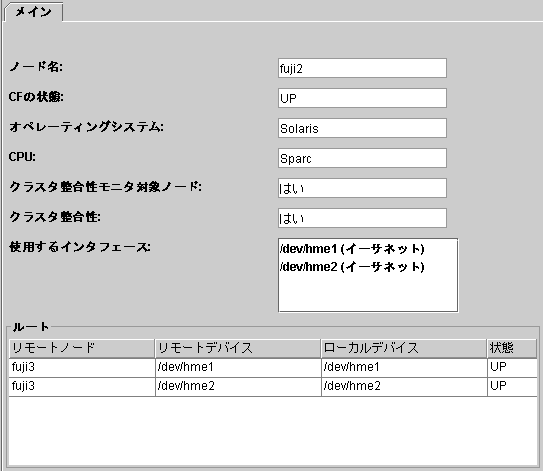This screenshot has width=543, height=471.
Task: Select /dev/hme1 (イーサネット) in interface list
Action: click(x=352, y=249)
